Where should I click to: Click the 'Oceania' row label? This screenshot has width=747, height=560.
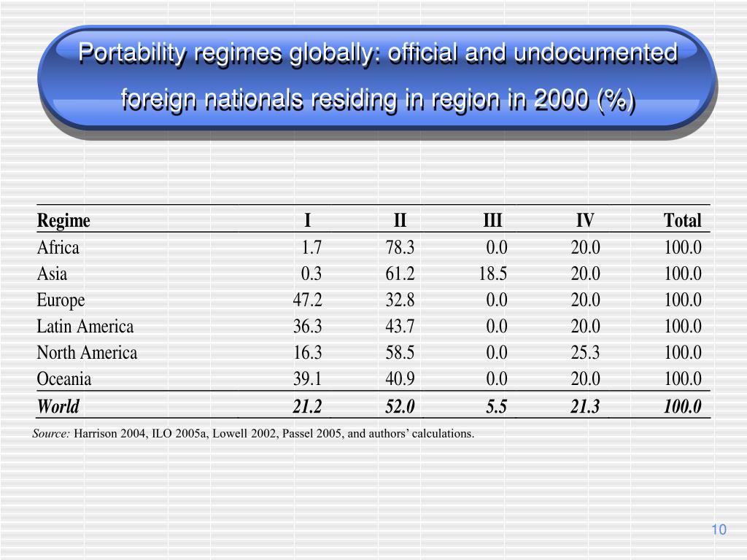(64, 379)
